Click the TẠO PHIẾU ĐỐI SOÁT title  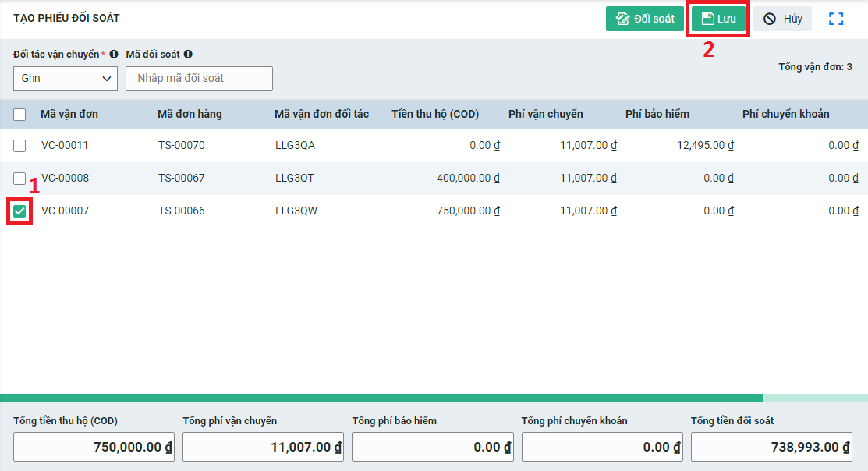66,18
